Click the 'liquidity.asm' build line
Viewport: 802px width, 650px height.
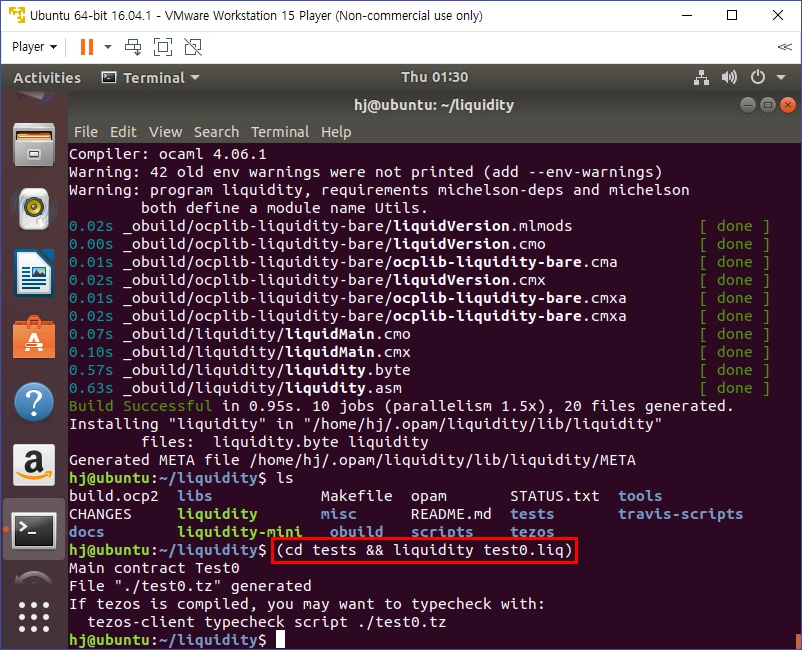click(x=235, y=388)
